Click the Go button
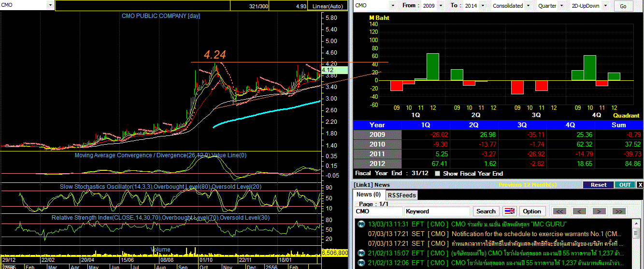The image size is (644, 269). (623, 6)
